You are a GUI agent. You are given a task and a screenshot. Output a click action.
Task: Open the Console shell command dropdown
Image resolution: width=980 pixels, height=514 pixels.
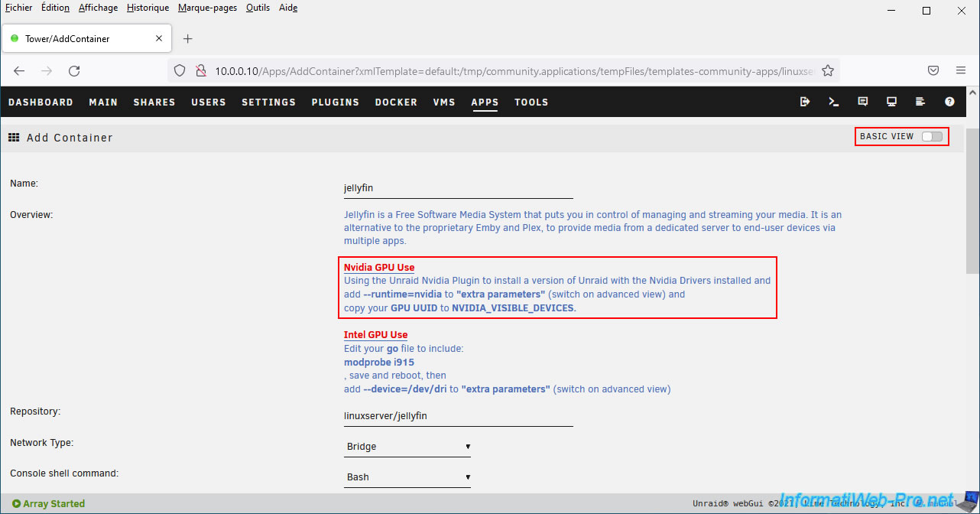[x=407, y=477]
